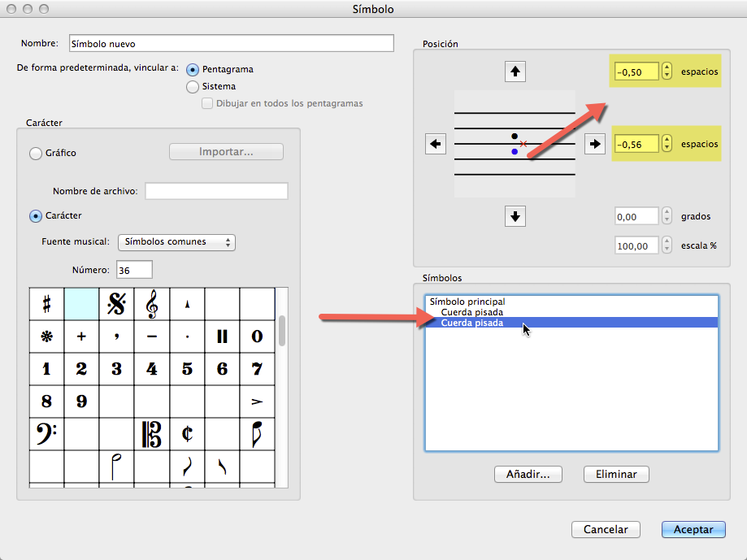
Task: Click the Eliminar button
Action: tap(616, 475)
